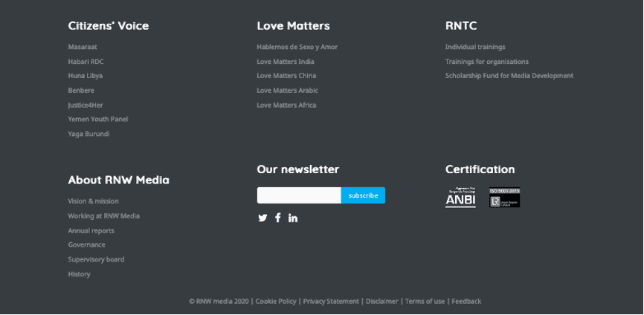
Task: Click the ANBI certification logo
Action: pyautogui.click(x=460, y=198)
